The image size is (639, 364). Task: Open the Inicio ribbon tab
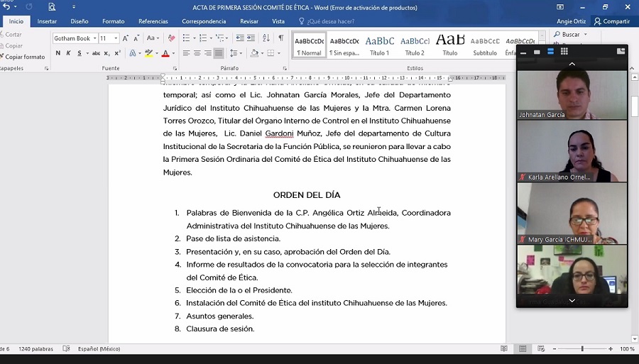[x=16, y=21]
